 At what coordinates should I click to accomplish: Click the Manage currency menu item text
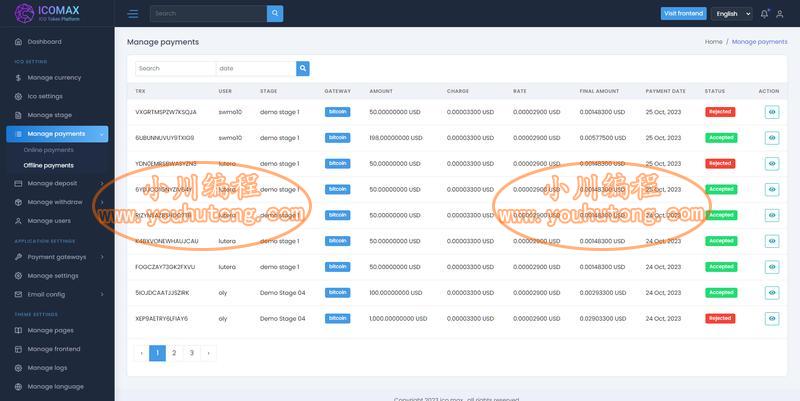coord(54,78)
